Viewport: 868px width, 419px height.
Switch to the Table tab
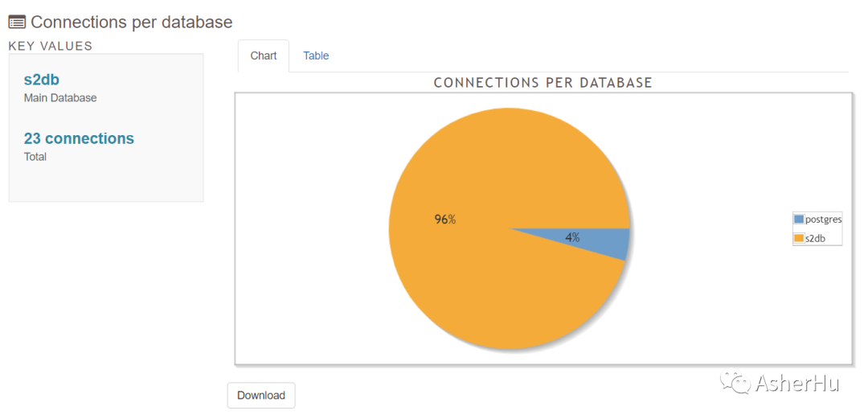pos(316,55)
